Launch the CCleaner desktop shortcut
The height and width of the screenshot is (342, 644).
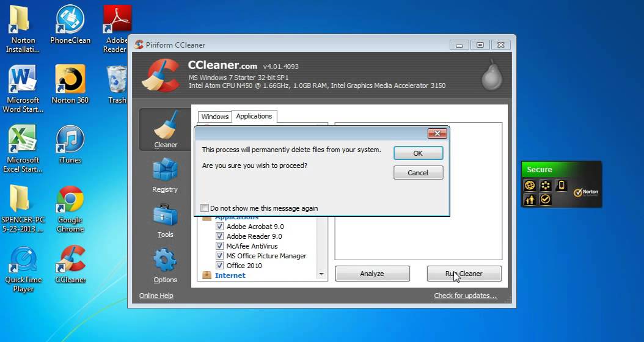70,264
